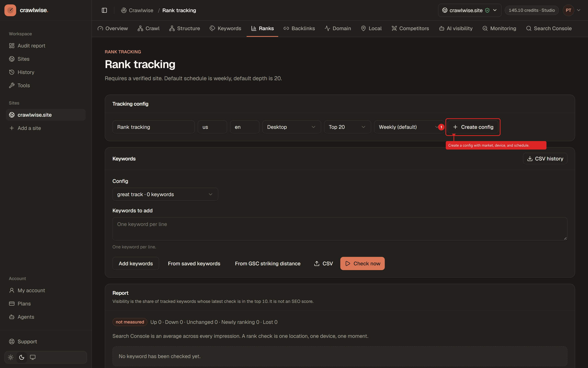Click the Check now button
The width and height of the screenshot is (588, 368).
click(362, 263)
